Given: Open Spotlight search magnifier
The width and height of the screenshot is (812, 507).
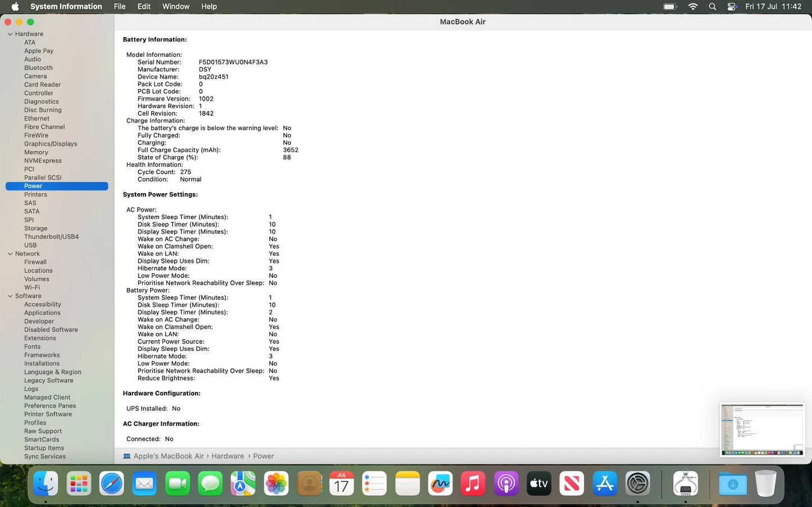Looking at the screenshot, I should (x=713, y=7).
